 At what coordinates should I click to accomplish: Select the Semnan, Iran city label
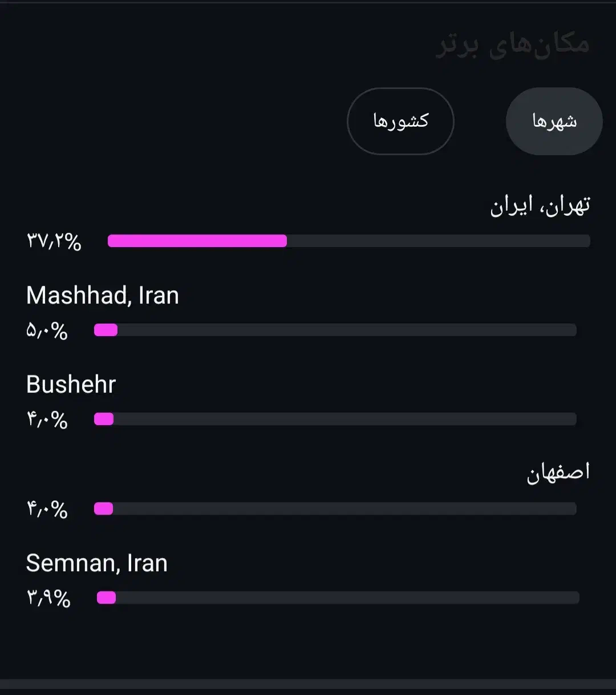97,563
